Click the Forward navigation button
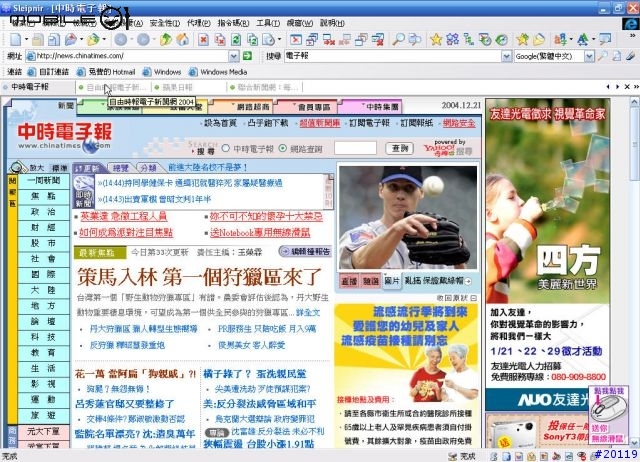 coord(143,40)
